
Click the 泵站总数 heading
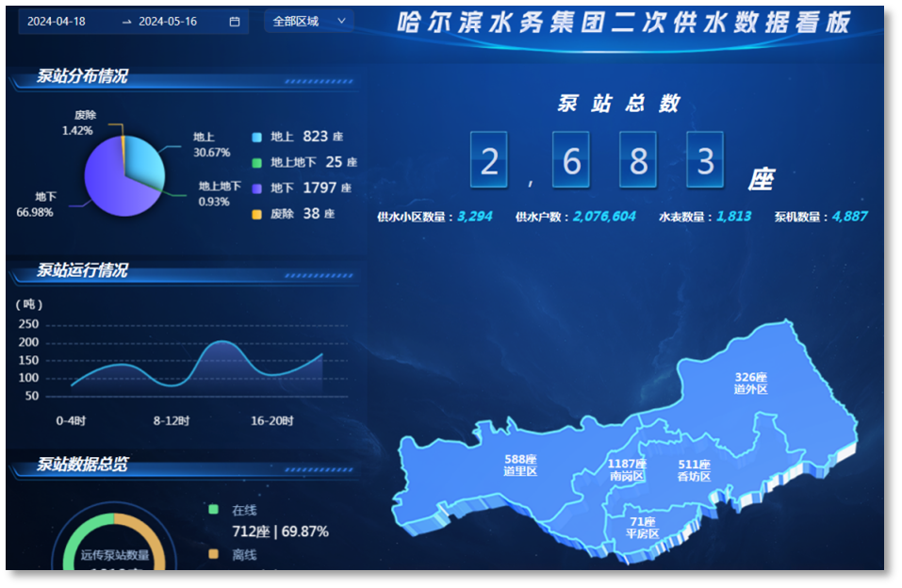pyautogui.click(x=619, y=104)
